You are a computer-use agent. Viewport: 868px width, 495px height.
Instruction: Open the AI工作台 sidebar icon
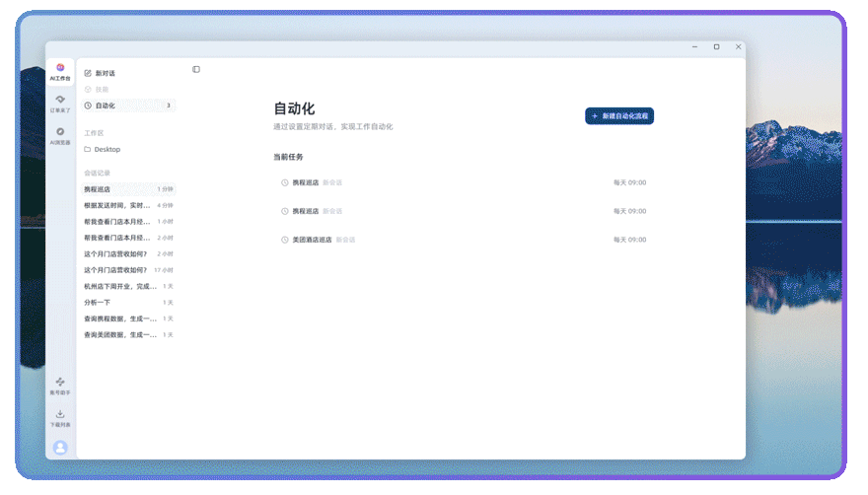tap(60, 72)
